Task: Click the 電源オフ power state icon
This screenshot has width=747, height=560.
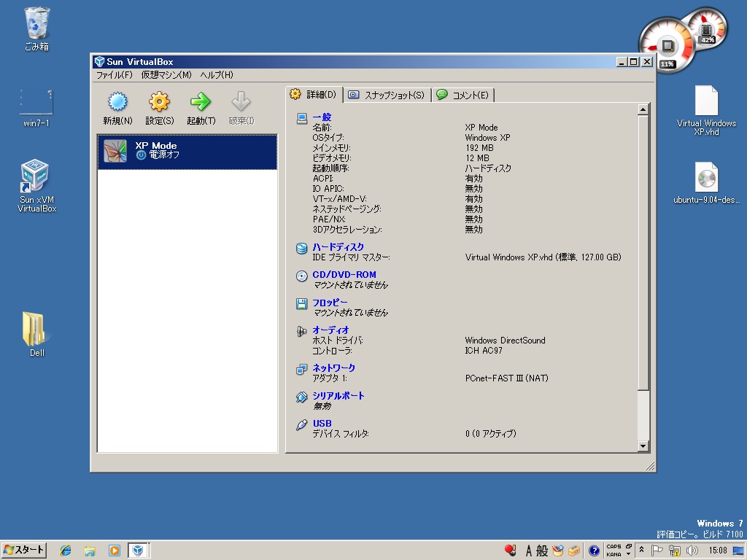Action: [141, 155]
